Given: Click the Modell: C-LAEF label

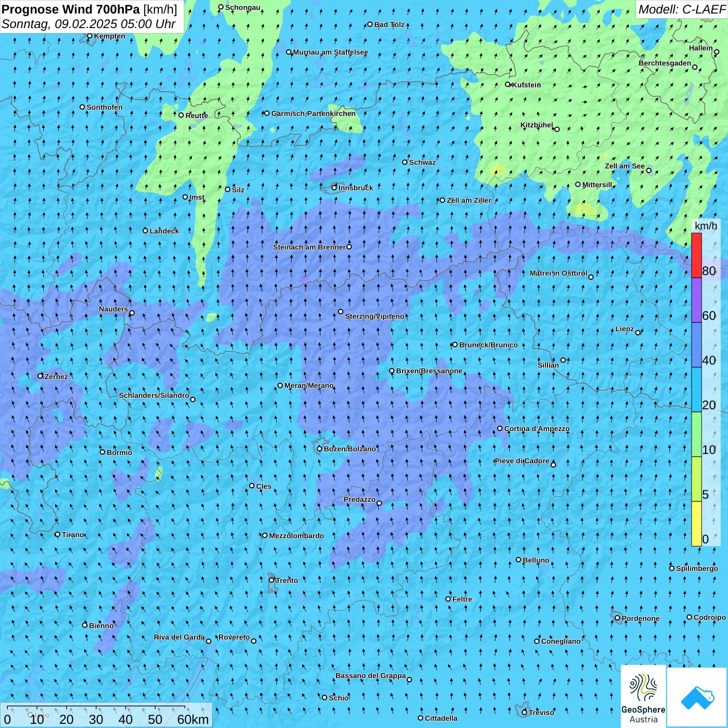Looking at the screenshot, I should click(682, 9).
